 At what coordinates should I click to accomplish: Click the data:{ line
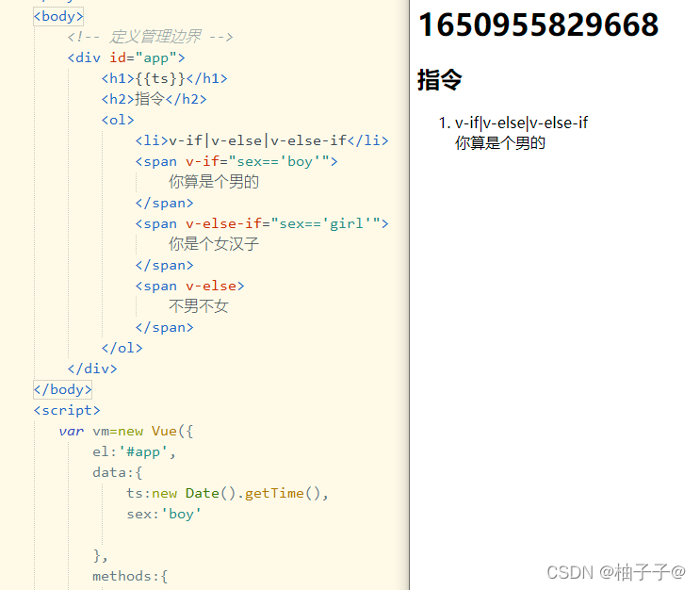pos(118,472)
